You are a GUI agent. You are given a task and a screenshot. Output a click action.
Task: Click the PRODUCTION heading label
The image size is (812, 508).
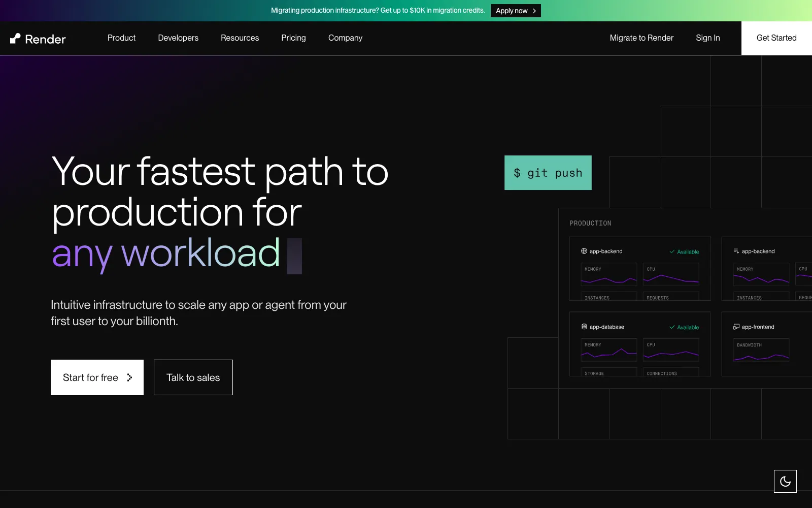coord(590,223)
